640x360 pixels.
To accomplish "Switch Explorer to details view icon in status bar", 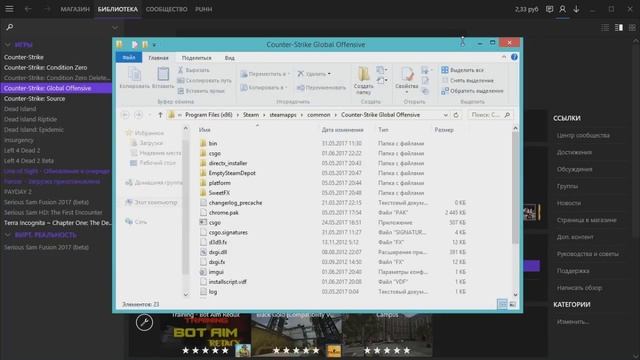I will 502,304.
